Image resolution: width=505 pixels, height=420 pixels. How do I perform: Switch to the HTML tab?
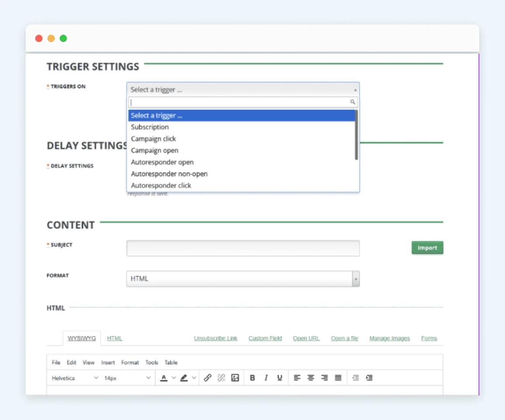115,338
